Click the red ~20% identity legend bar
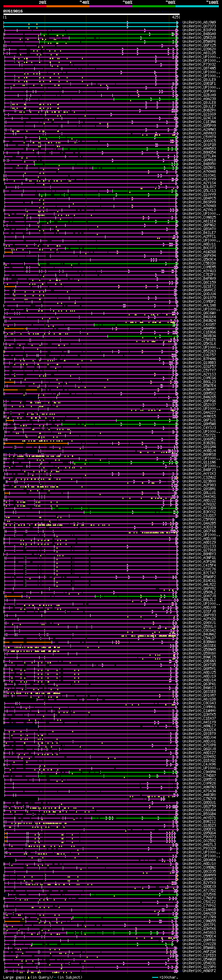Image resolution: width=222 pixels, height=980 pixels. tap(25, 7)
